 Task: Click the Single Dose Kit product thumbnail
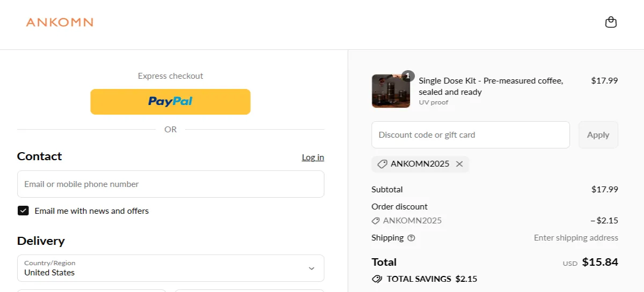391,91
